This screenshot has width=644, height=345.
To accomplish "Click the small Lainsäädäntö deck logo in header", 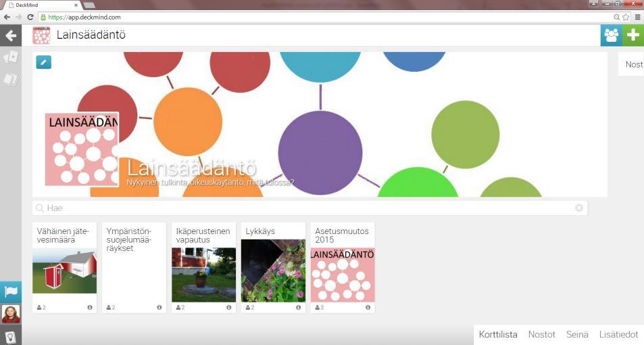I will (41, 35).
